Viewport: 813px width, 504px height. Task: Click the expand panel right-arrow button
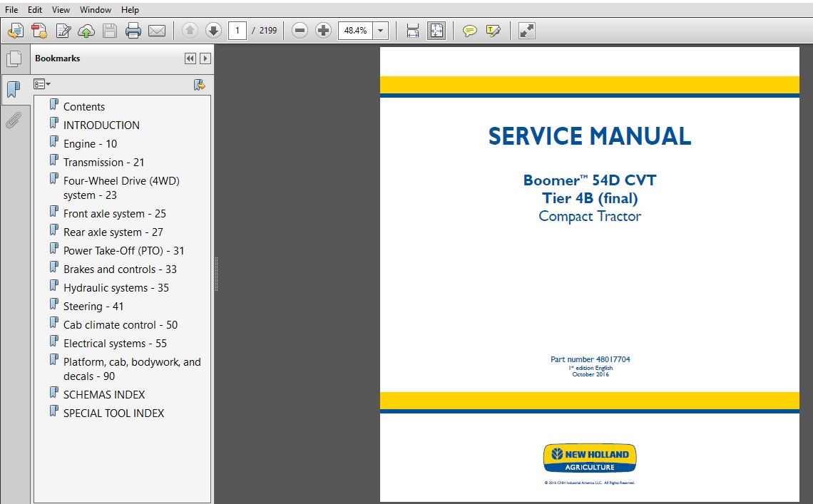point(205,58)
